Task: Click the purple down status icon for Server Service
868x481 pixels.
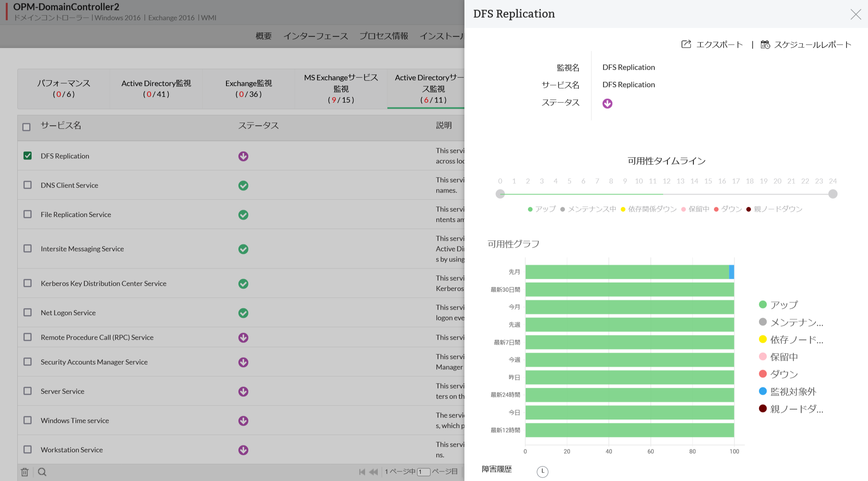Action: (243, 391)
